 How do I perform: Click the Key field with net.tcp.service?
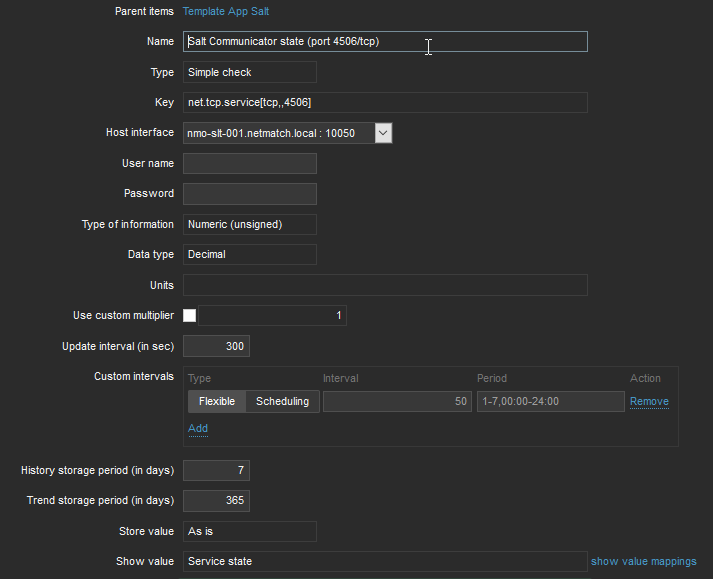pos(385,103)
